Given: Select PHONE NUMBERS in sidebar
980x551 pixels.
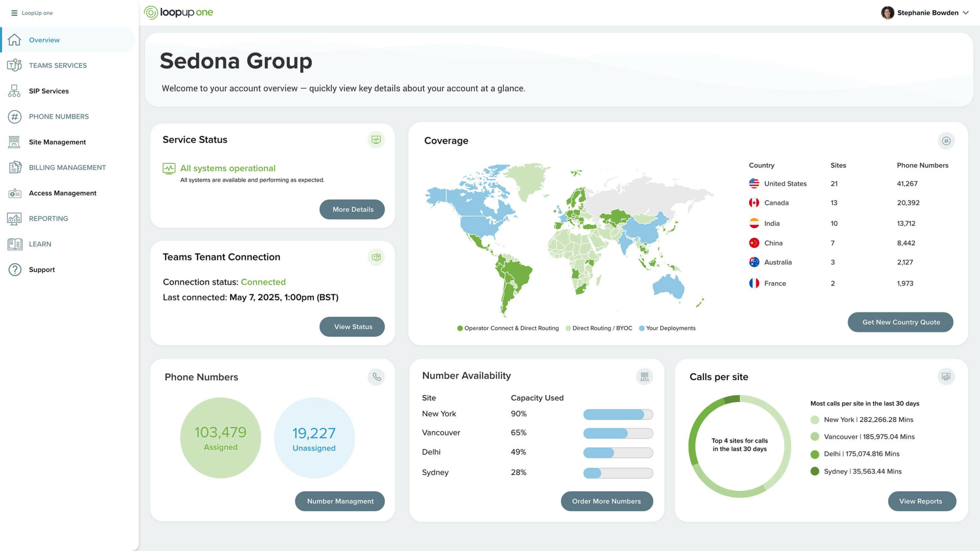Looking at the screenshot, I should pyautogui.click(x=59, y=117).
